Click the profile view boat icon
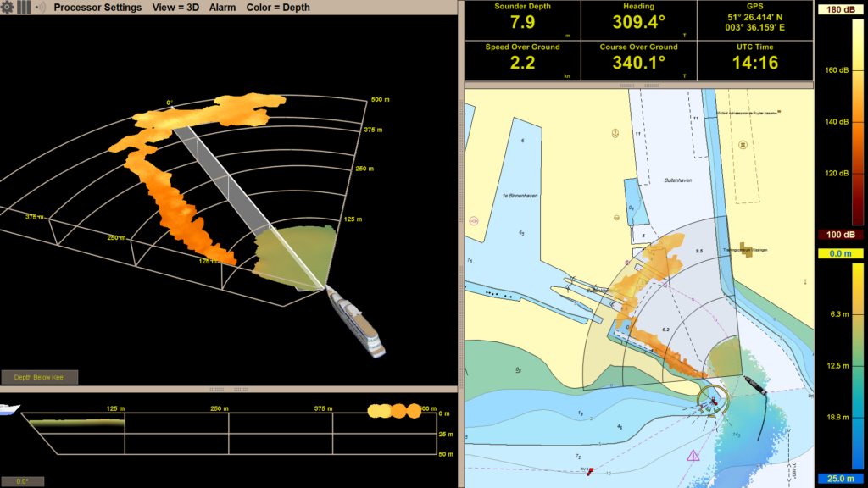 (x=9, y=409)
